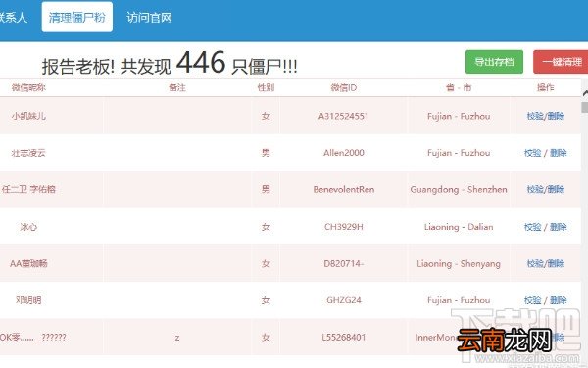Click WeChat ID CH3929H
Image resolution: width=588 pixels, height=368 pixels.
pyautogui.click(x=344, y=227)
